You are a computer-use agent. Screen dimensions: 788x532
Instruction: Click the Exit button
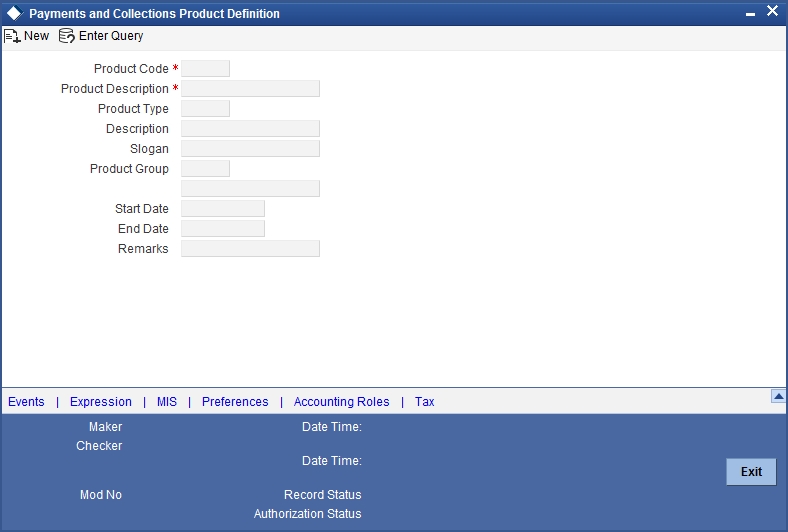tap(751, 472)
